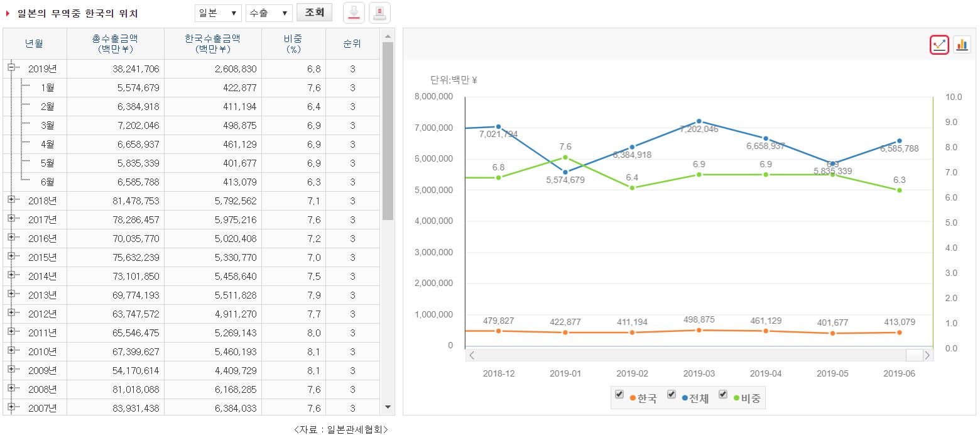Click the table scrollbar down arrow
The height and width of the screenshot is (435, 980).
pos(388,407)
